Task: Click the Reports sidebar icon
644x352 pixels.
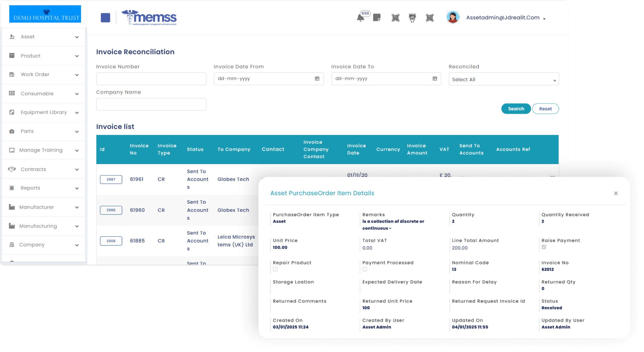Action: (12, 188)
